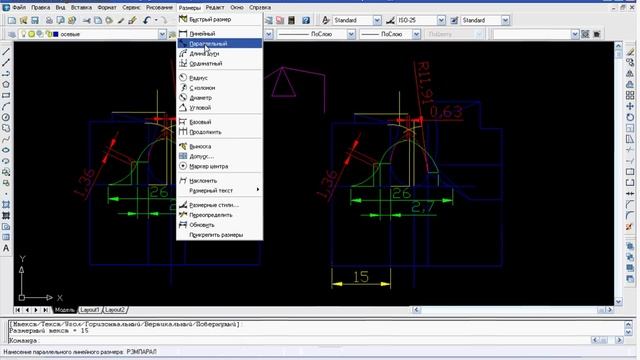Click the Undo arrow icon

[147, 20]
